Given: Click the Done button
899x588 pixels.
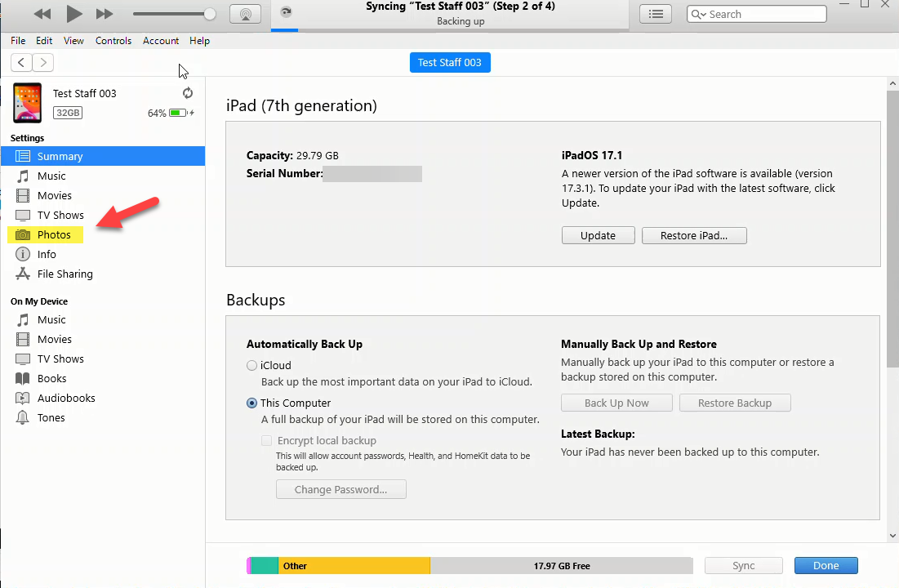Looking at the screenshot, I should pyautogui.click(x=826, y=566).
